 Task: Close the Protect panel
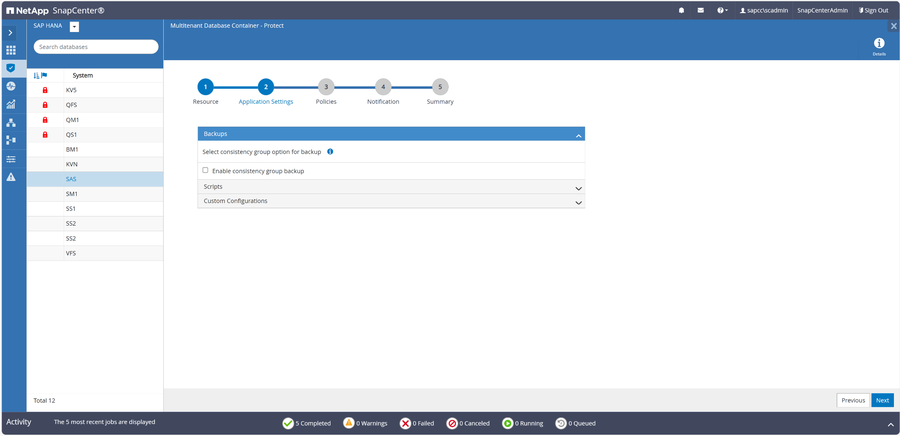click(893, 26)
